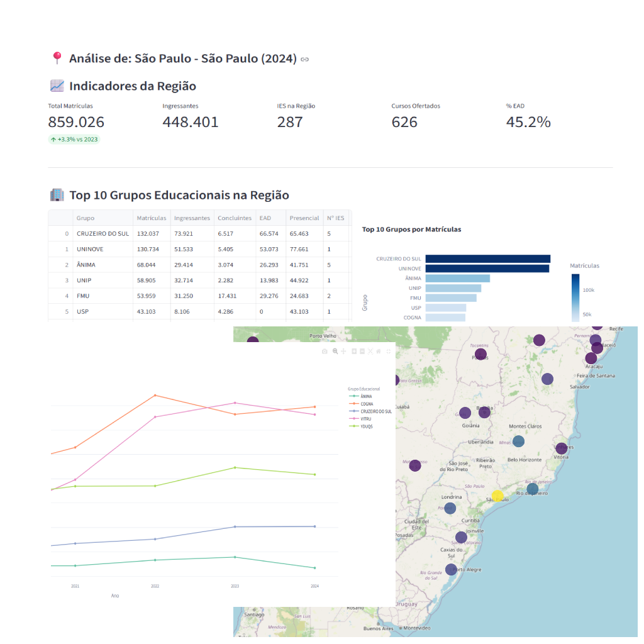Click the map marker near Goiânia

(x=465, y=413)
